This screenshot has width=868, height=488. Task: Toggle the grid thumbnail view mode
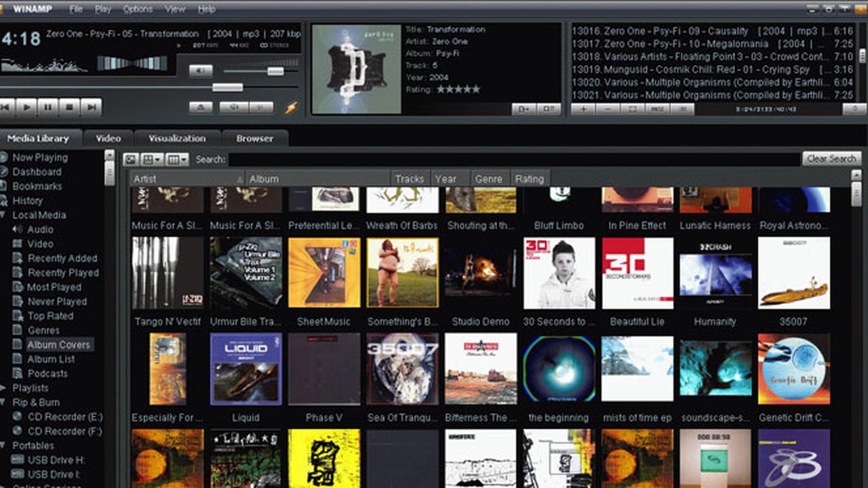[148, 159]
